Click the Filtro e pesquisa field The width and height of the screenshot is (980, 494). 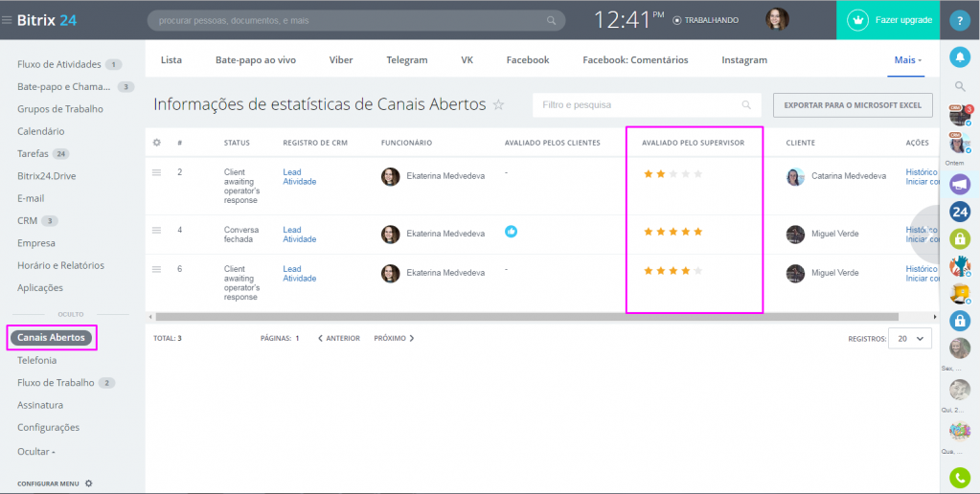click(x=647, y=105)
